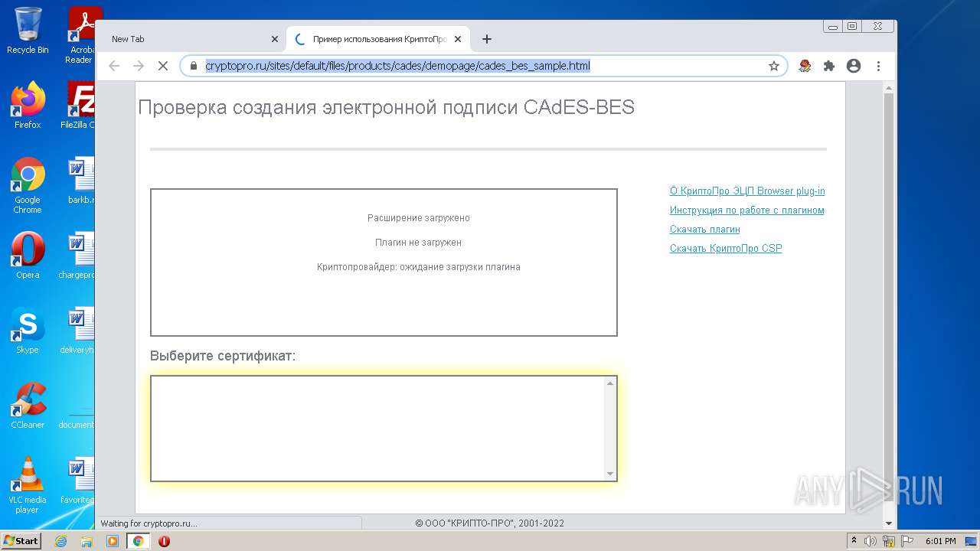Open a new tab with plus button

pyautogui.click(x=487, y=39)
